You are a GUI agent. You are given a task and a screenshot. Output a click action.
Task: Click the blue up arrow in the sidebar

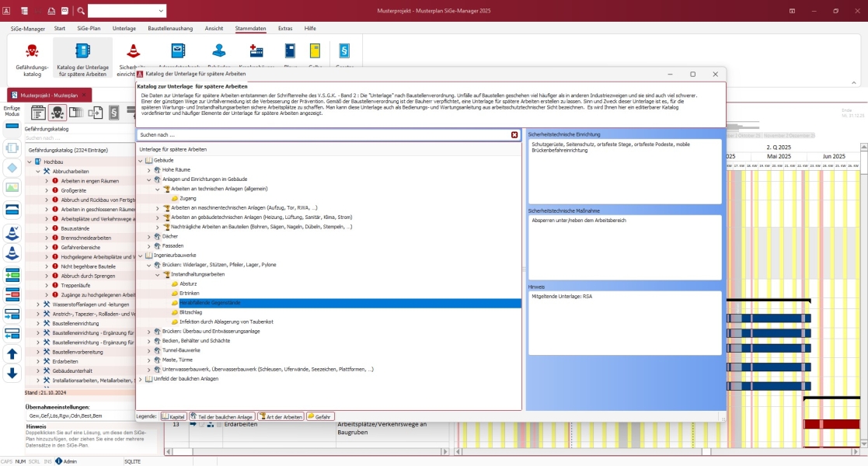(12, 354)
